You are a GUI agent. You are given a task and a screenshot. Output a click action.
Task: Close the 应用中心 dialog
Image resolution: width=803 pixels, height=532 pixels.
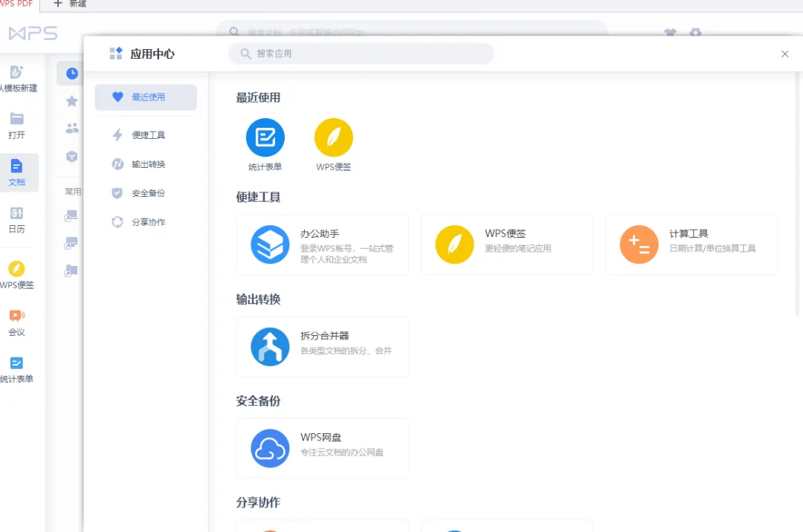(x=784, y=53)
